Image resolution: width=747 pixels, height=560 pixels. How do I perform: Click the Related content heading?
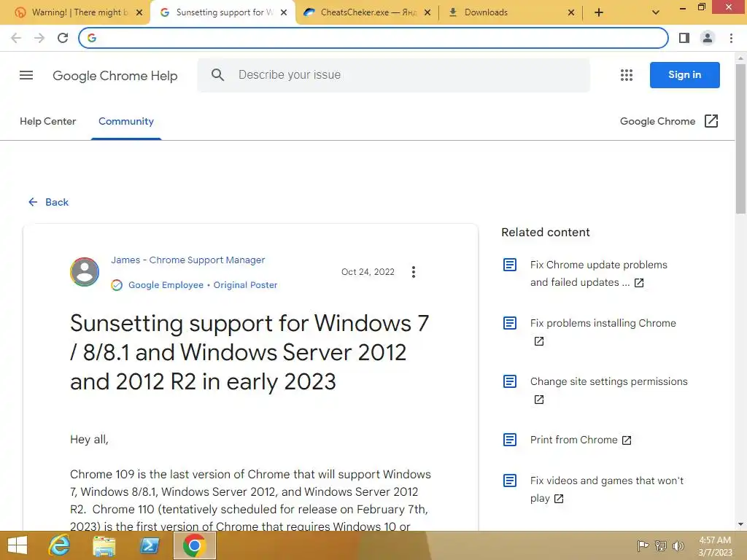point(546,232)
